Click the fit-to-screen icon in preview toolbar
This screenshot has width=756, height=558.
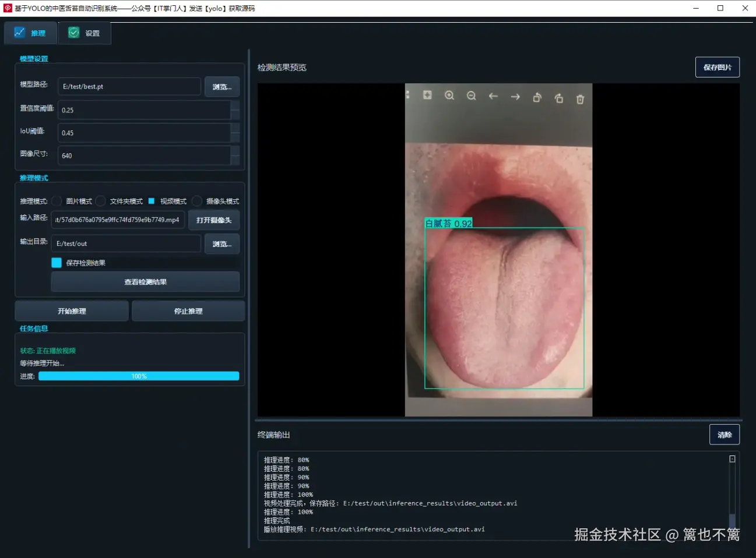[427, 95]
